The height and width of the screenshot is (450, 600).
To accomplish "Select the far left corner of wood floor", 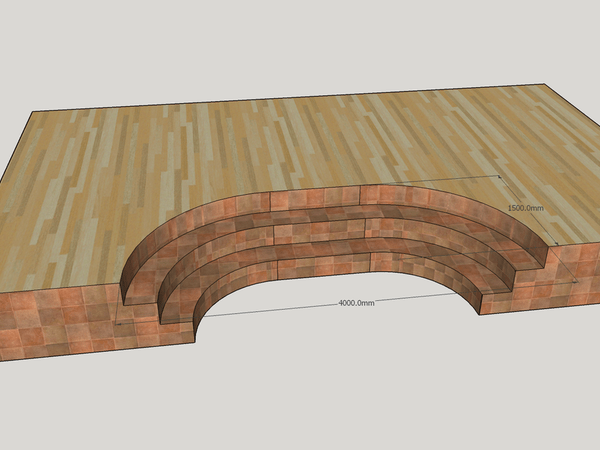I will point(37,112).
